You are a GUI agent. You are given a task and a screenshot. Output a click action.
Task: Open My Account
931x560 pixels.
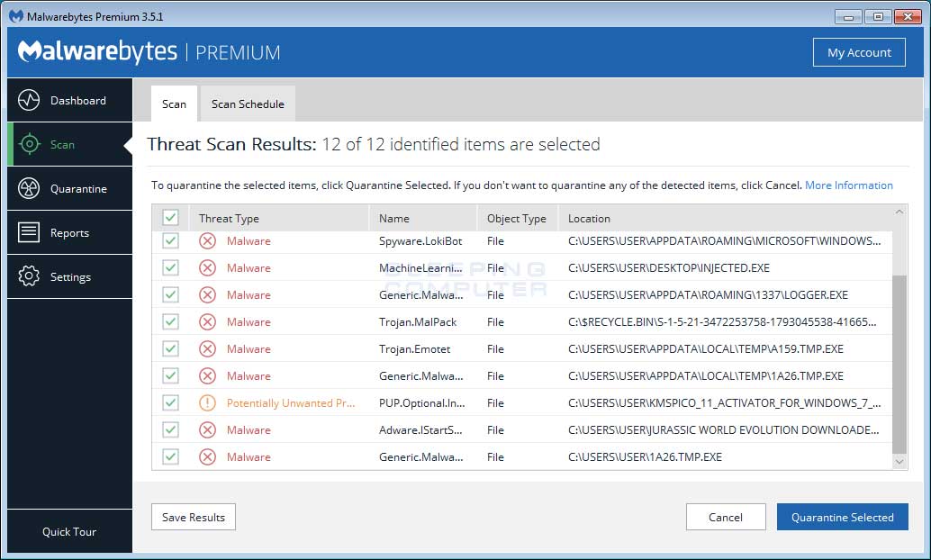tap(859, 52)
